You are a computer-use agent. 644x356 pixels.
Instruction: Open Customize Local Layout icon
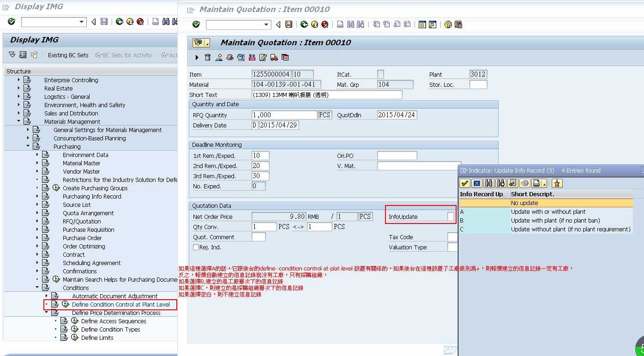pos(458,24)
